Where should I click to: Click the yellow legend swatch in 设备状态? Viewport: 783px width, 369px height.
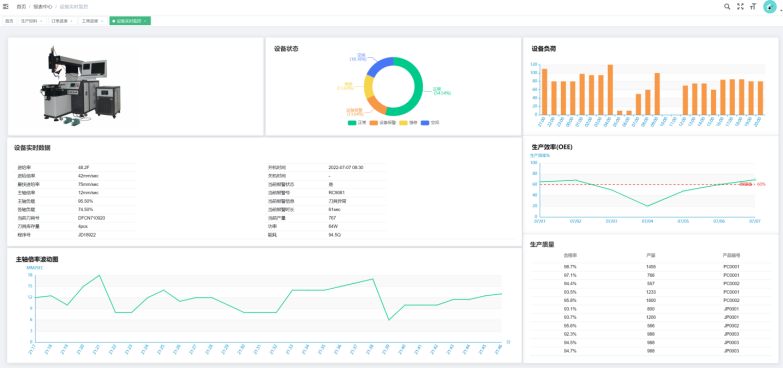403,122
